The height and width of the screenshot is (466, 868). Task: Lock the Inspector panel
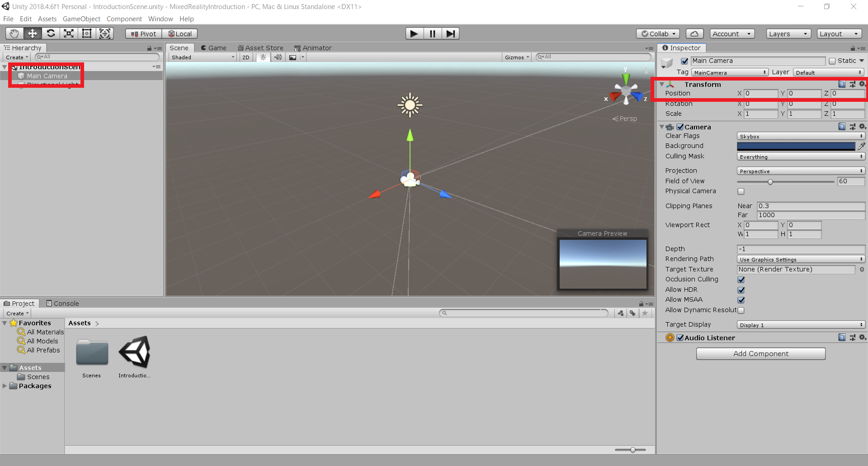(x=853, y=48)
